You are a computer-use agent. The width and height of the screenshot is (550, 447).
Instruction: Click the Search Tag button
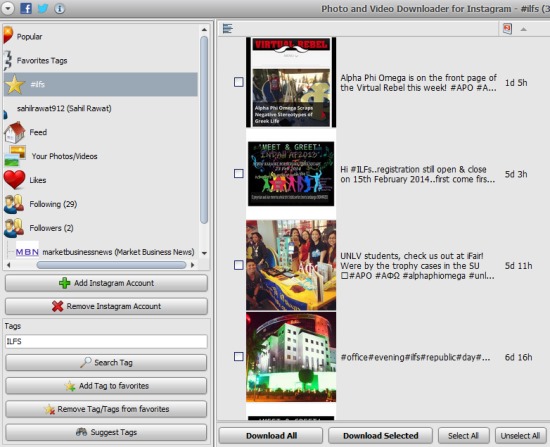coord(106,363)
